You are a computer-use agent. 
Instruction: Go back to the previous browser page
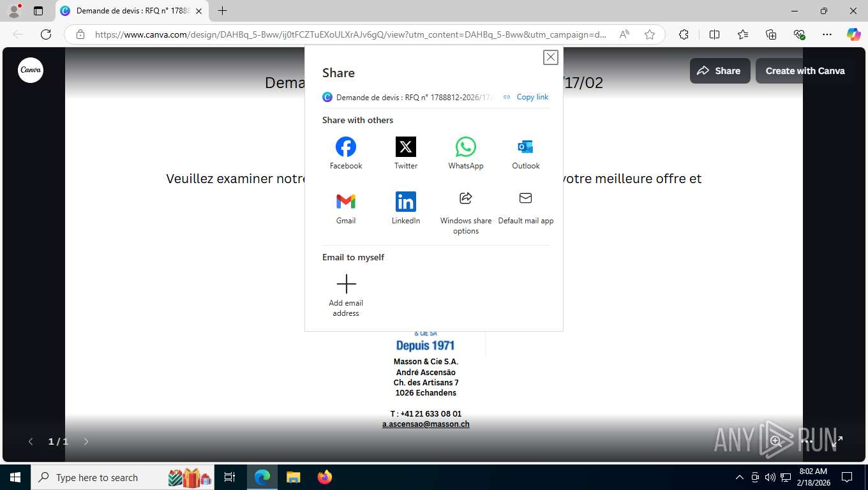pos(18,34)
